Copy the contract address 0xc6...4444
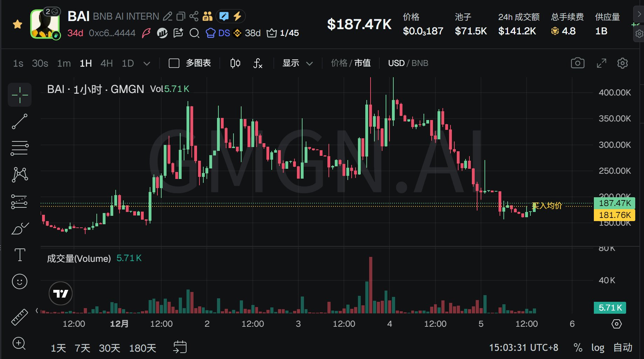Viewport: 644px width, 359px height. [x=112, y=33]
